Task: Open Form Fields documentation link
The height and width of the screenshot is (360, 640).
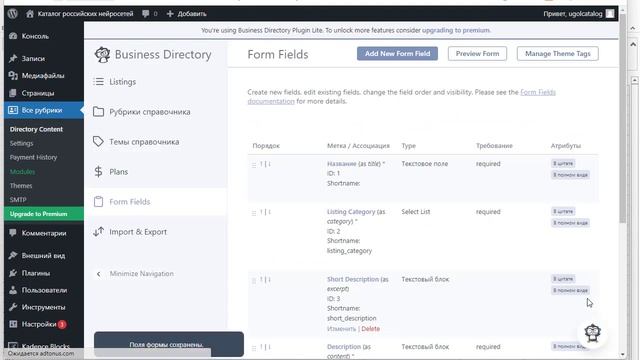Action: pyautogui.click(x=402, y=97)
